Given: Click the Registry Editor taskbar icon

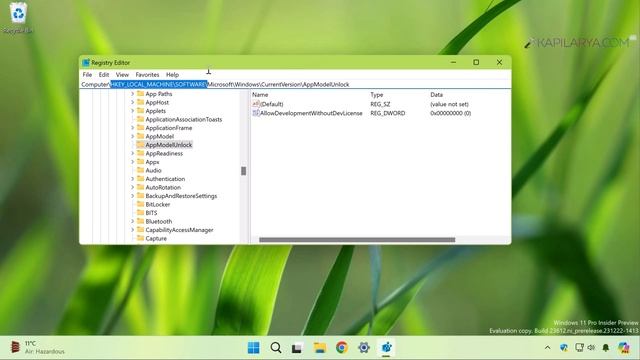Looking at the screenshot, I should coord(386,347).
